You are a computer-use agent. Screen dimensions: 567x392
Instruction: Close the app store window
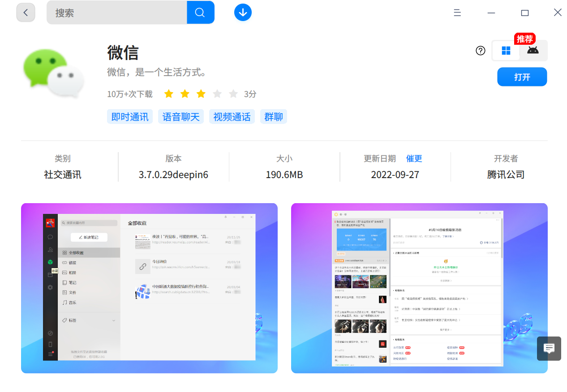558,13
